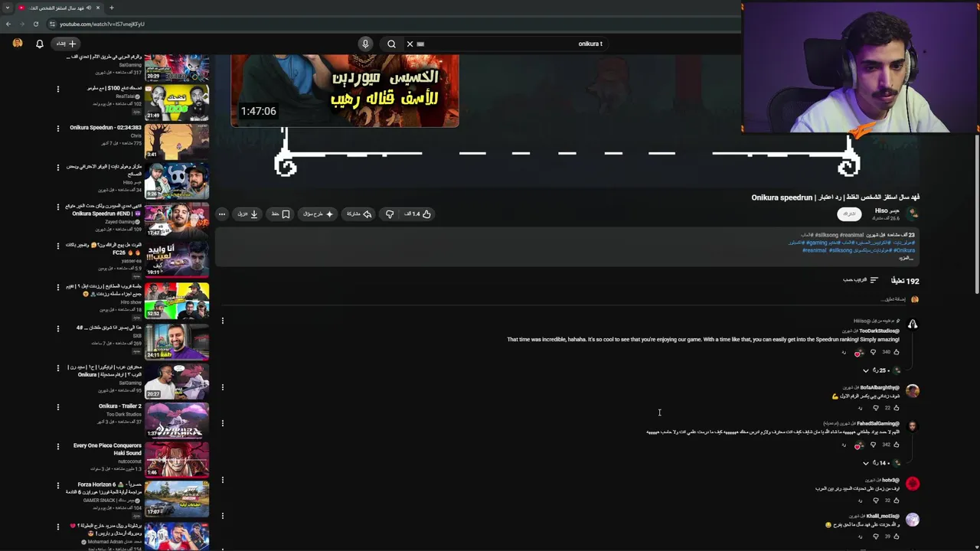Download the video with the download arrow
This screenshot has width=980, height=551.
[247, 214]
